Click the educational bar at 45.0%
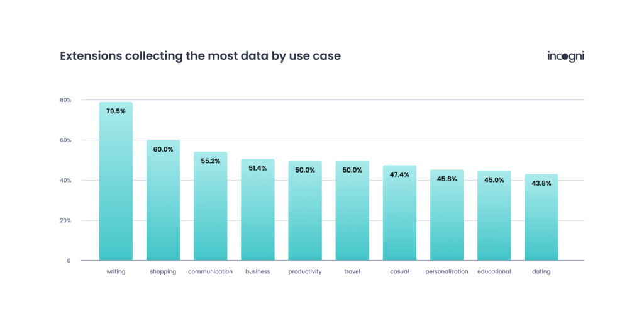This screenshot has width=644, height=323. click(x=494, y=217)
